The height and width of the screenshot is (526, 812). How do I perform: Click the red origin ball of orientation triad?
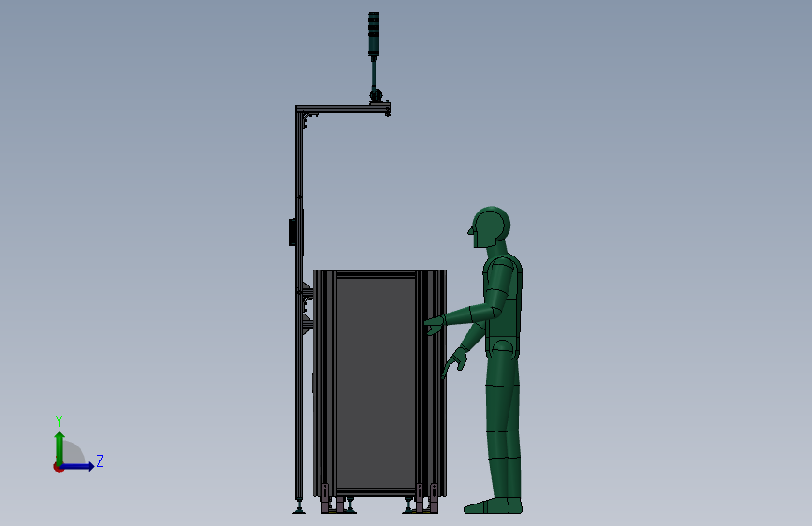coord(58,467)
